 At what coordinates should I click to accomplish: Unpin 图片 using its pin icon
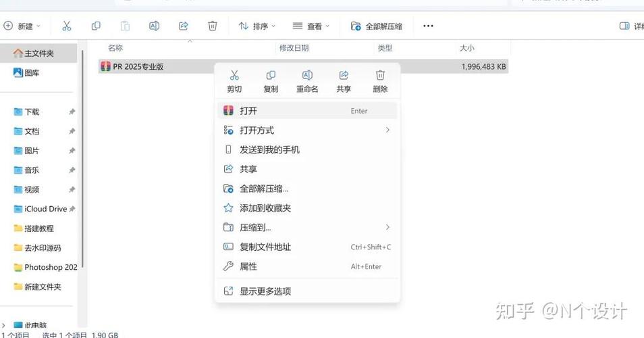coord(72,151)
